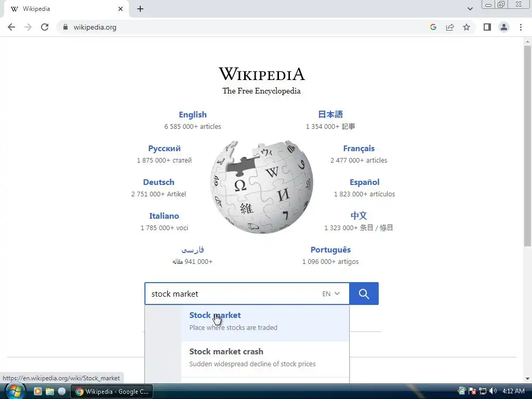Open file explorer from taskbar

(50, 391)
